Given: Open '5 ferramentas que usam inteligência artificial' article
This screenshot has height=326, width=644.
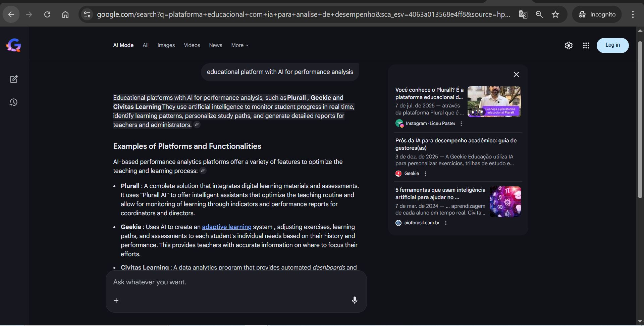Looking at the screenshot, I should pyautogui.click(x=440, y=193).
